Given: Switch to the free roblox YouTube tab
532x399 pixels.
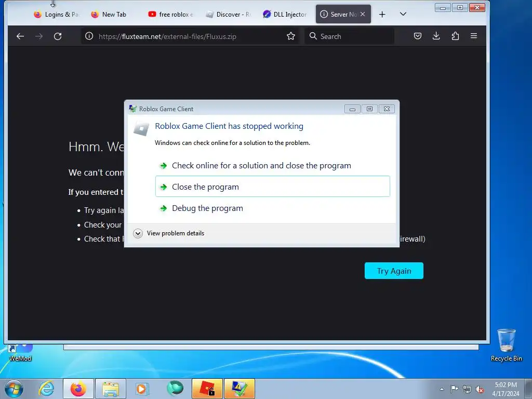Looking at the screenshot, I should coord(170,14).
